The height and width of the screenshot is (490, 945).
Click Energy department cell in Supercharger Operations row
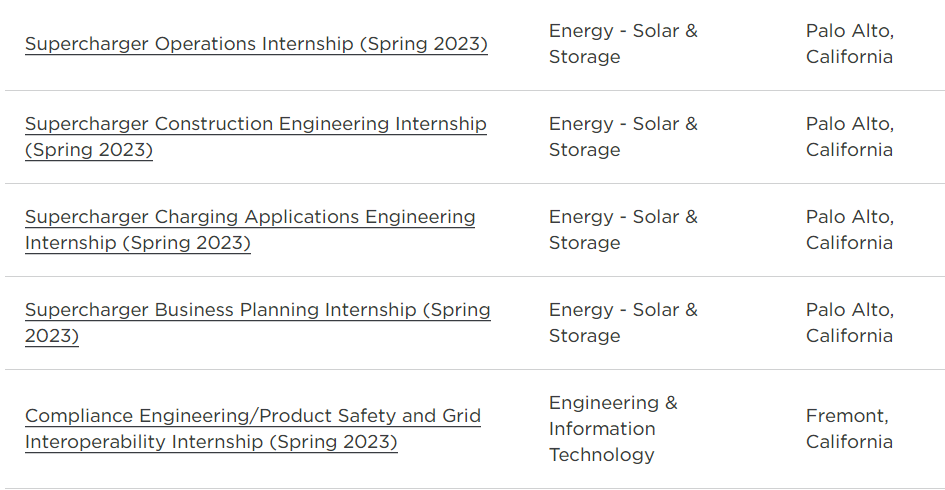[623, 44]
